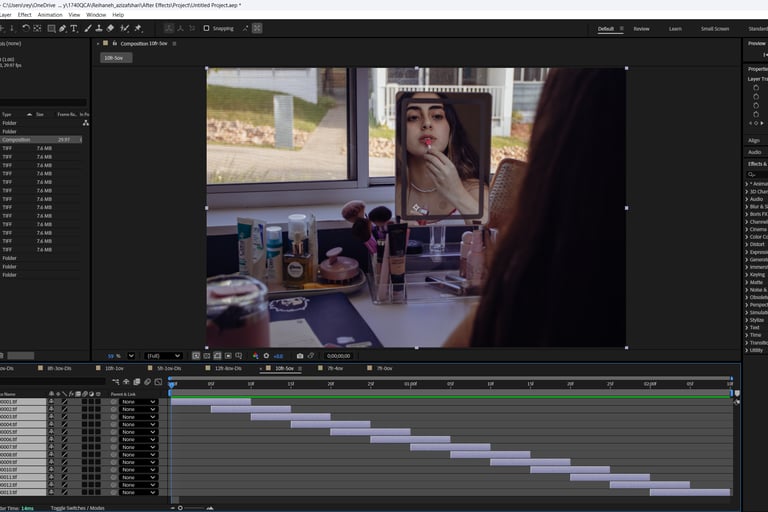The width and height of the screenshot is (768, 512).
Task: Switch to the Review workspace
Action: (642, 29)
